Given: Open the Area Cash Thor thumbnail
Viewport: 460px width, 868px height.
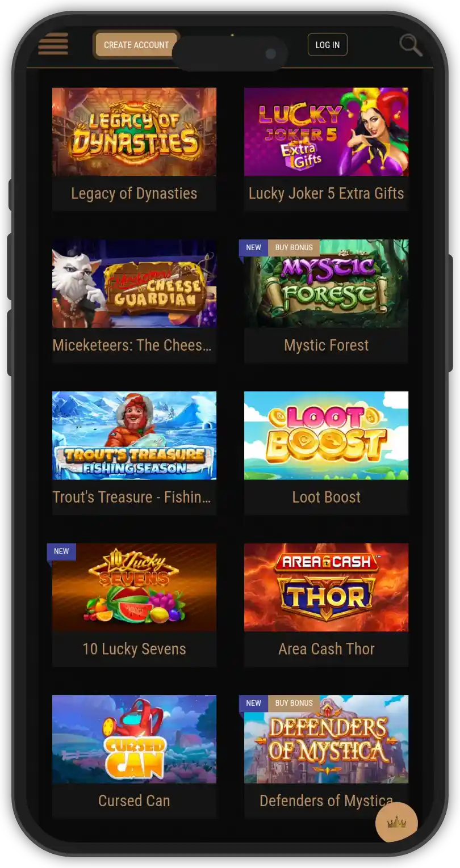Looking at the screenshot, I should pyautogui.click(x=326, y=588).
